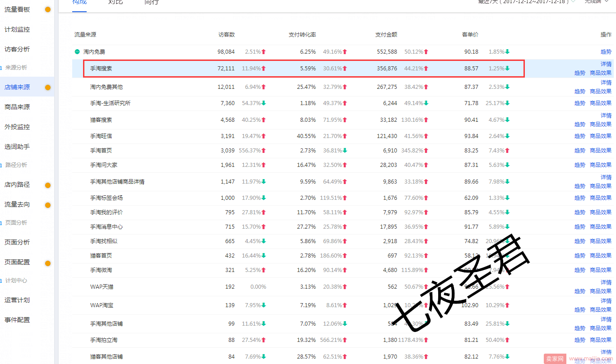616x364 pixels.
Task: Click 趋势 for 手淘旺信 row
Action: pyautogui.click(x=580, y=136)
